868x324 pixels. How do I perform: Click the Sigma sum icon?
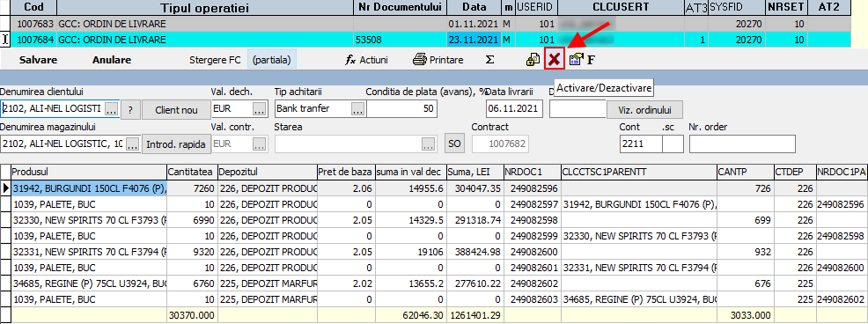489,60
